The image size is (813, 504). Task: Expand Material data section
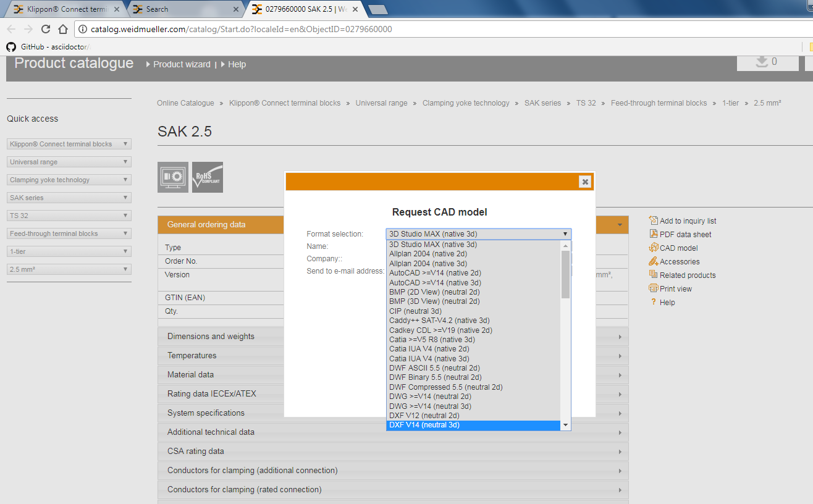[x=393, y=375]
